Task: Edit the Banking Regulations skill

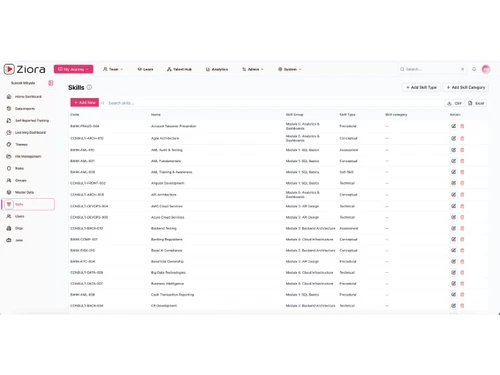Action: pos(453,239)
